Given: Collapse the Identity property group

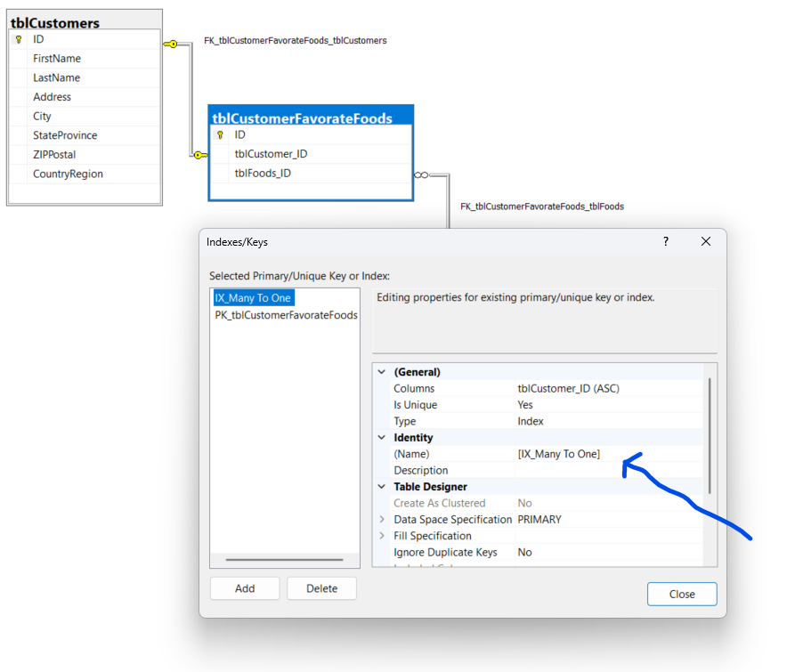Looking at the screenshot, I should (x=382, y=437).
